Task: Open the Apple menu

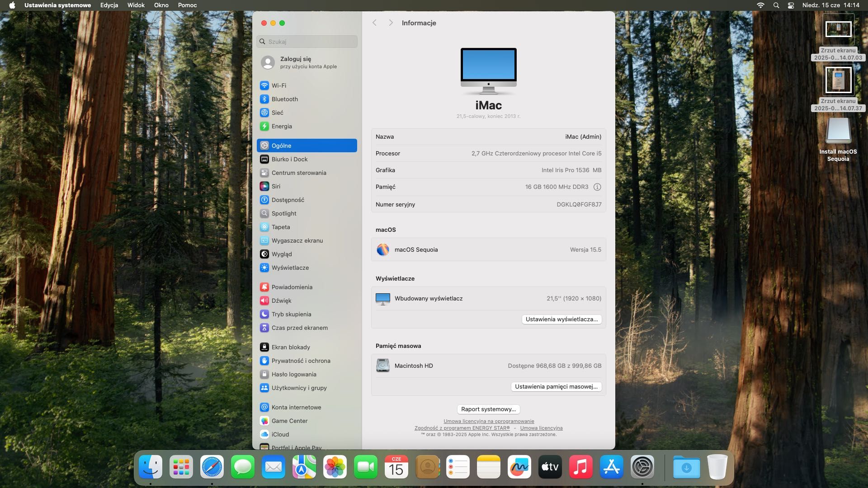Action: tap(12, 5)
